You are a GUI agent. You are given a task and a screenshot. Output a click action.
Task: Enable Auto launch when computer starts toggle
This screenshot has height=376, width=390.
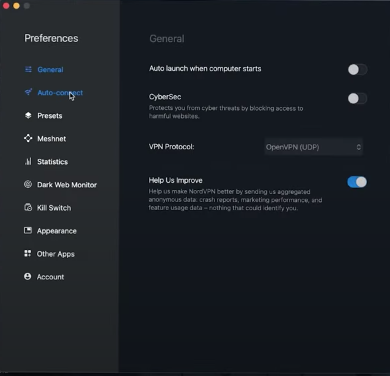click(357, 70)
